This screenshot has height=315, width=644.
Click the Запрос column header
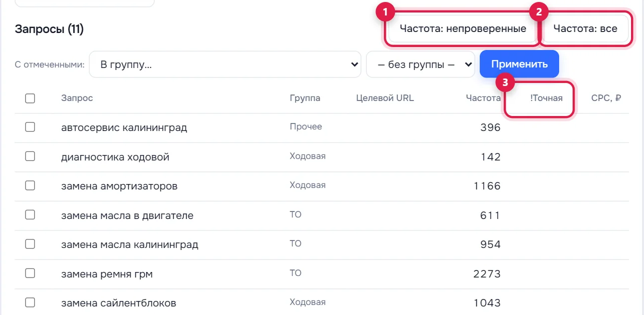pos(77,98)
